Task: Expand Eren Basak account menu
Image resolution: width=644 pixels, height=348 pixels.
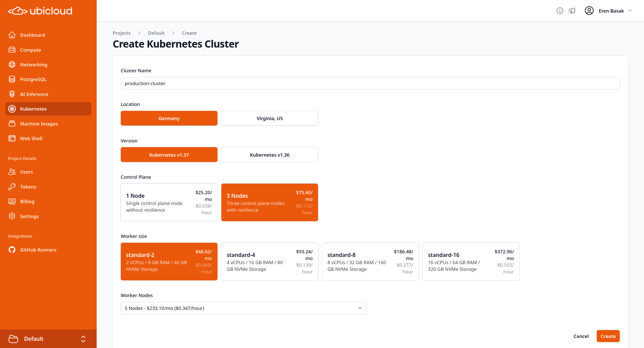Action: coord(608,11)
